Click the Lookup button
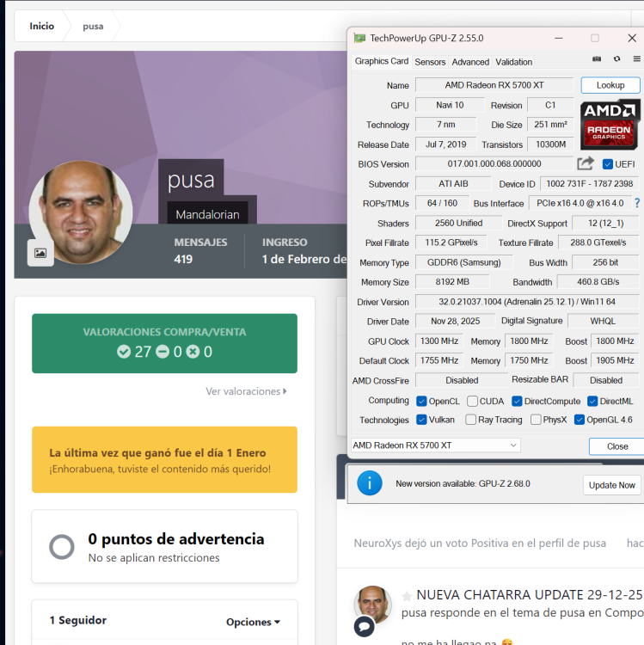This screenshot has height=645, width=644. 610,85
